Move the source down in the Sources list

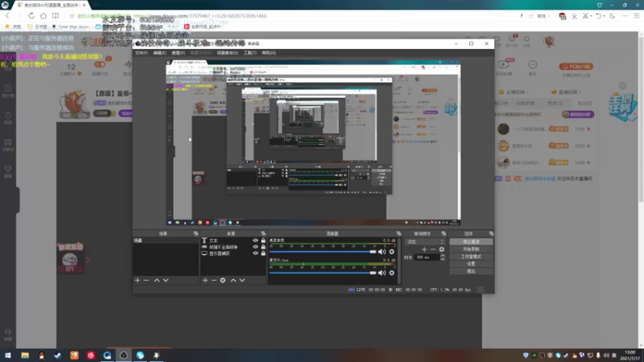(242, 280)
